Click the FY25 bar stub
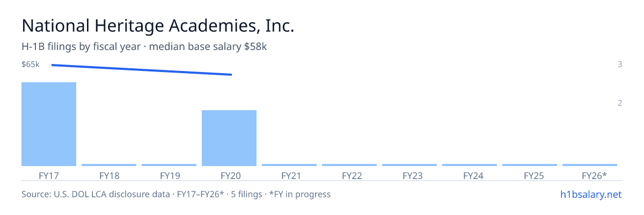 (x=530, y=165)
